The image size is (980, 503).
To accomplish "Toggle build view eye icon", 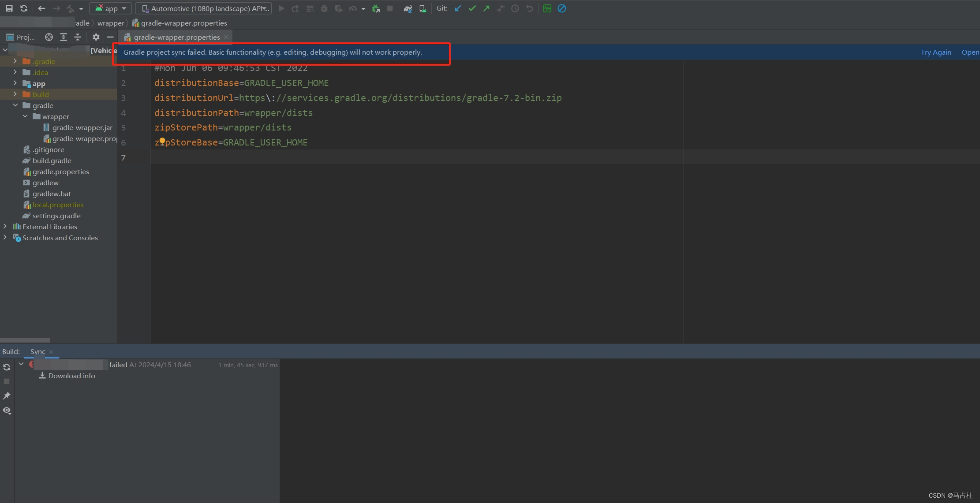I will click(x=7, y=410).
